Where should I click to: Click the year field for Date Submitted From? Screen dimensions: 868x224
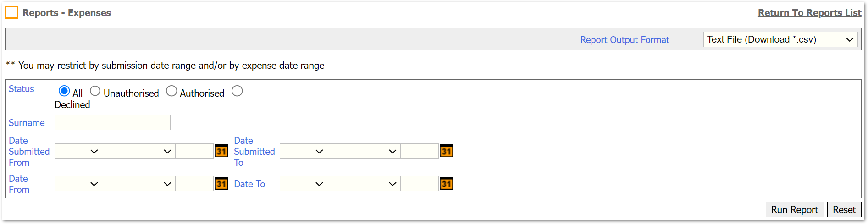coord(194,151)
